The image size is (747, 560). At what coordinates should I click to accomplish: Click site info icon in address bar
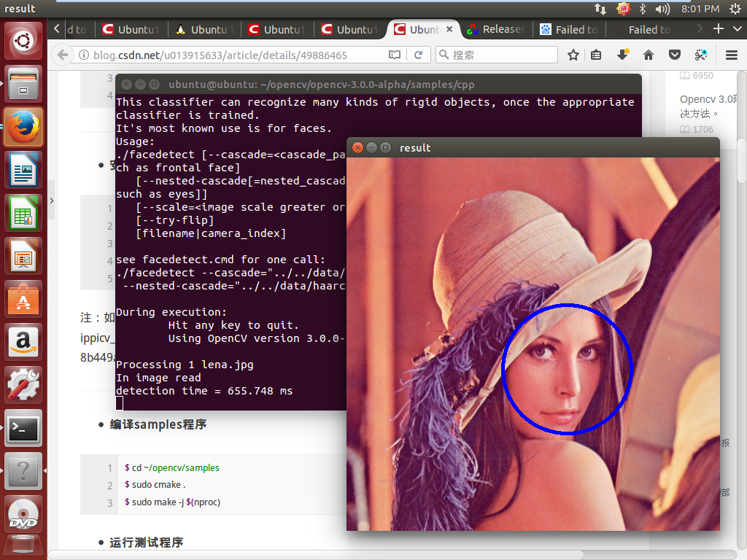click(x=84, y=55)
